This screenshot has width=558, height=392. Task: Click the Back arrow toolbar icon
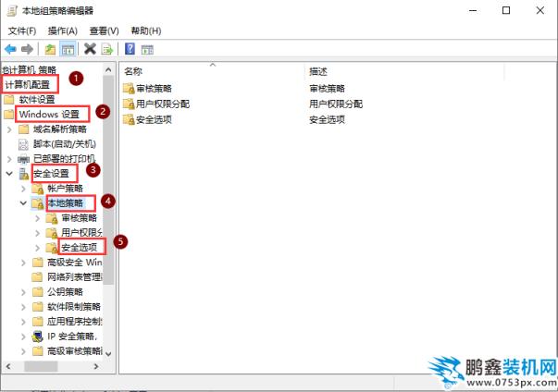pyautogui.click(x=11, y=49)
